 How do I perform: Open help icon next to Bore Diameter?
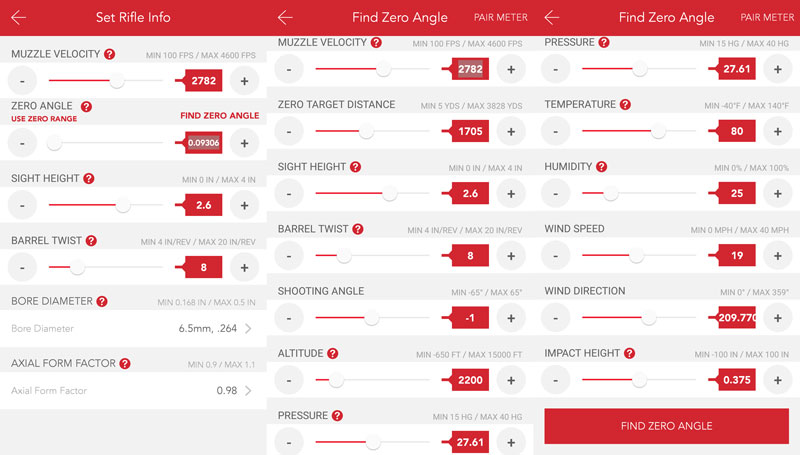coord(102,301)
